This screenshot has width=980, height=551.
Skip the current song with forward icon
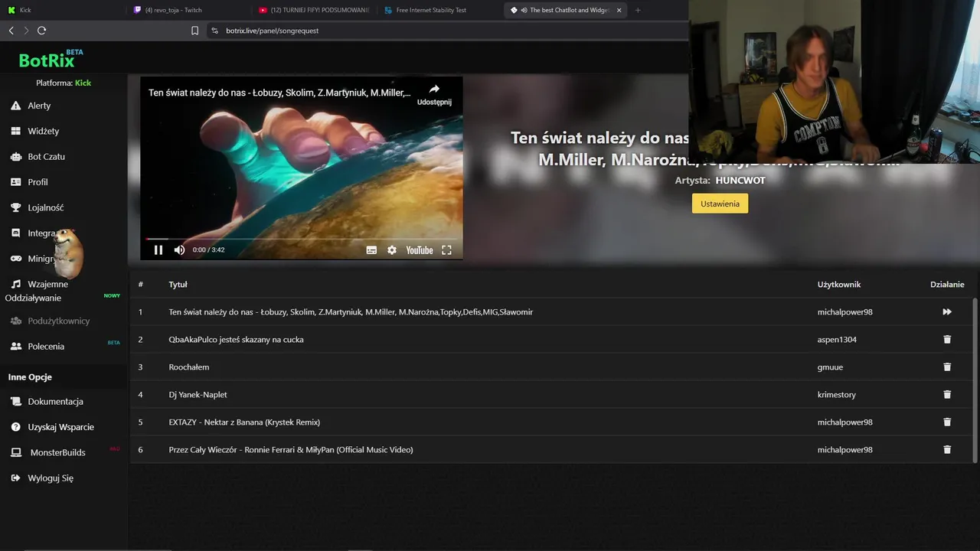[x=947, y=311]
